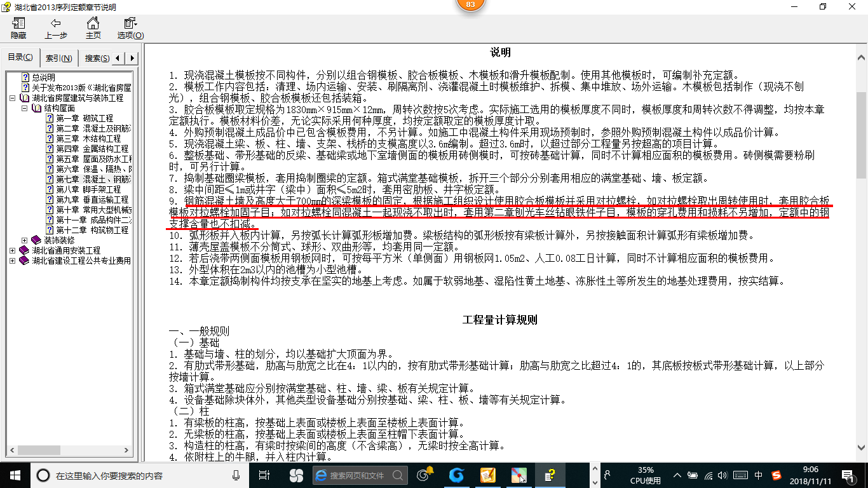This screenshot has height=488, width=868.
Task: Open 第七章 混凝土、钢筋 chapter
Action: [88, 179]
